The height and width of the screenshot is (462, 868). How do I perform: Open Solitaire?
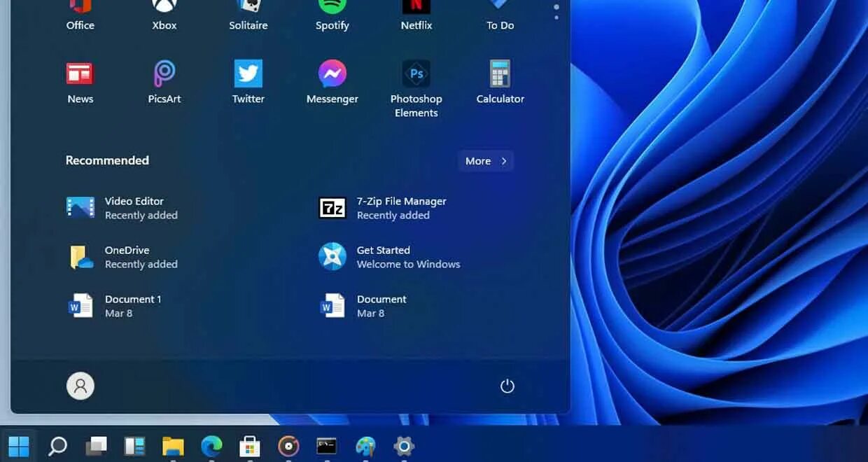pos(248,15)
